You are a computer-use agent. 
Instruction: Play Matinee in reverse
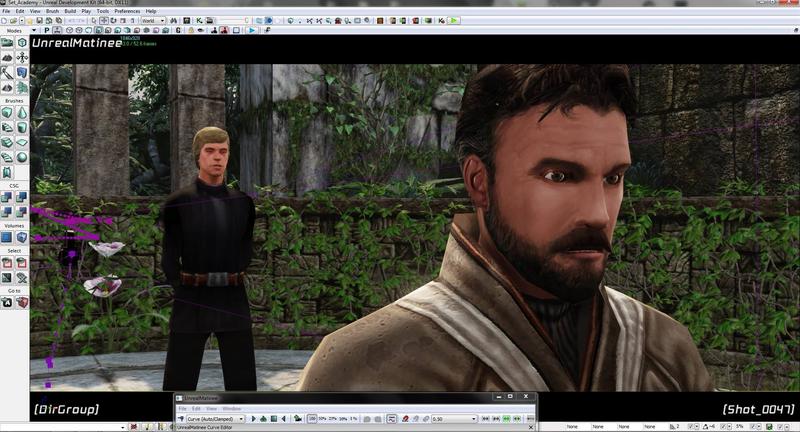pyautogui.click(x=284, y=419)
